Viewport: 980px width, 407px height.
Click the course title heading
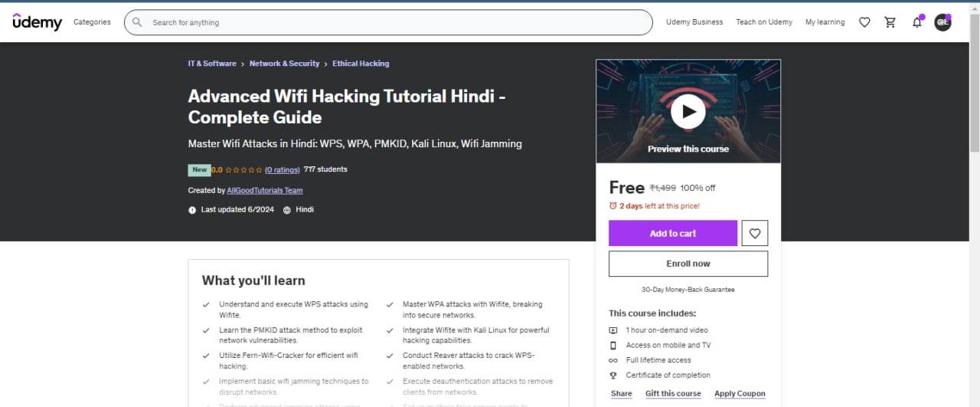(347, 107)
